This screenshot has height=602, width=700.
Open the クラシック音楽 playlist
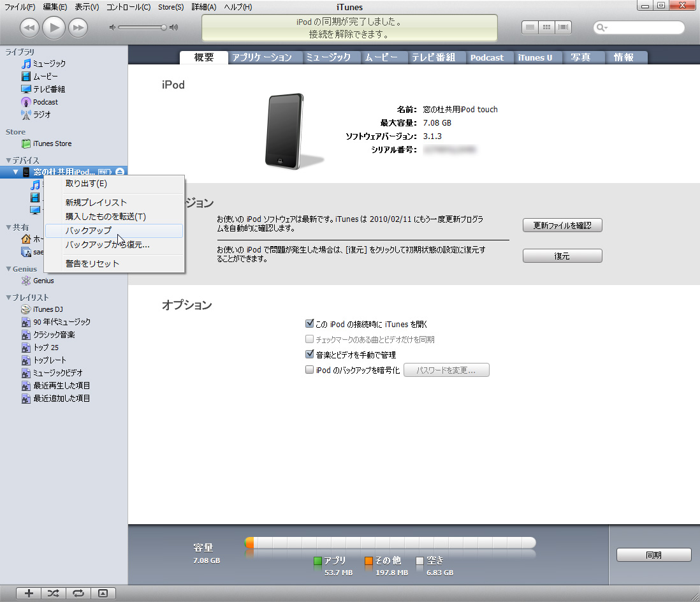pyautogui.click(x=48, y=335)
